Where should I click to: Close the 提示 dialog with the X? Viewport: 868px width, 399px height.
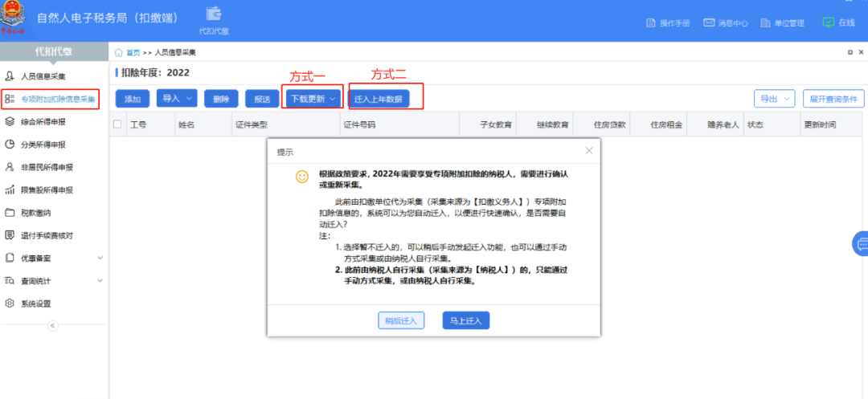coord(589,150)
